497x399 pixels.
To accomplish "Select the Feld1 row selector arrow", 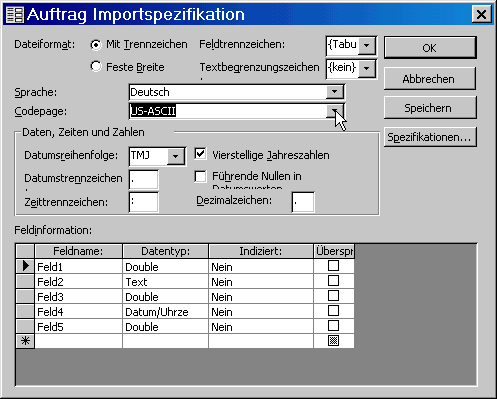I will [25, 266].
